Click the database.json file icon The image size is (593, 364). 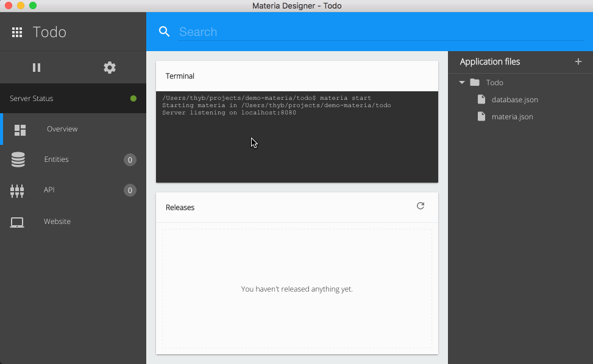pos(481,99)
